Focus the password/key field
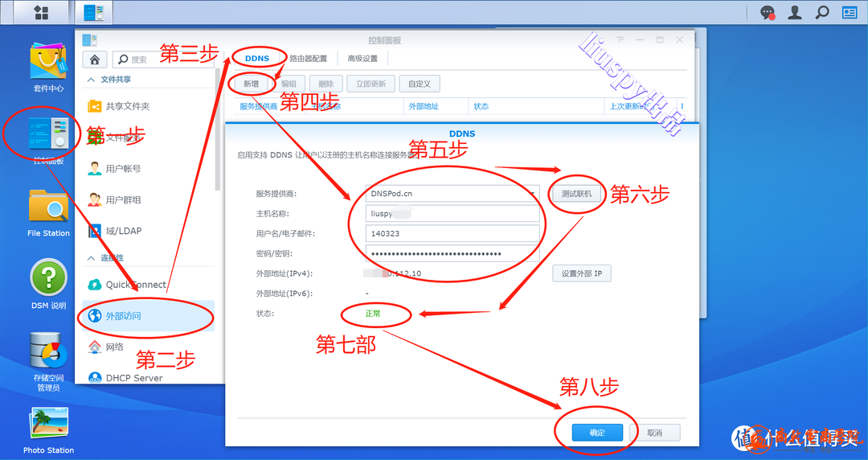868x460 pixels. click(x=452, y=253)
